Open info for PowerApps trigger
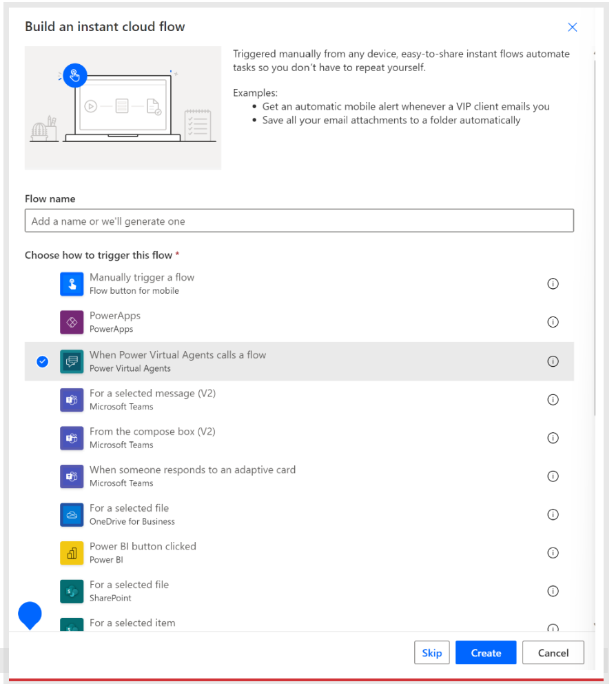 click(553, 323)
